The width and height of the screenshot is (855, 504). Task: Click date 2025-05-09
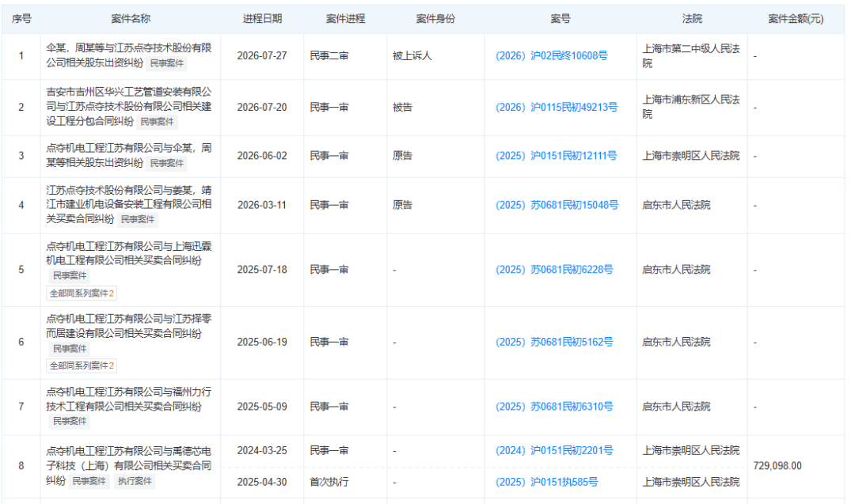(x=262, y=407)
